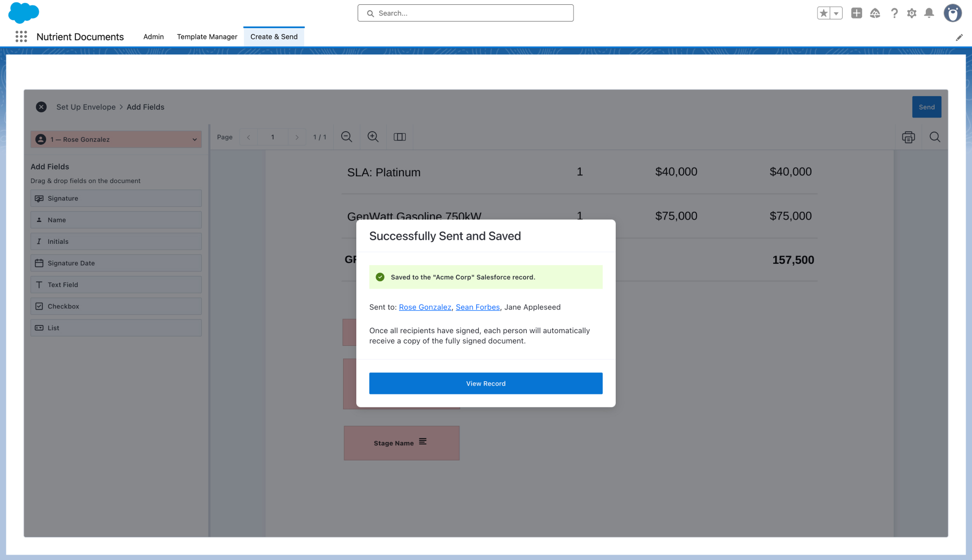Go to previous page arrow

click(248, 137)
